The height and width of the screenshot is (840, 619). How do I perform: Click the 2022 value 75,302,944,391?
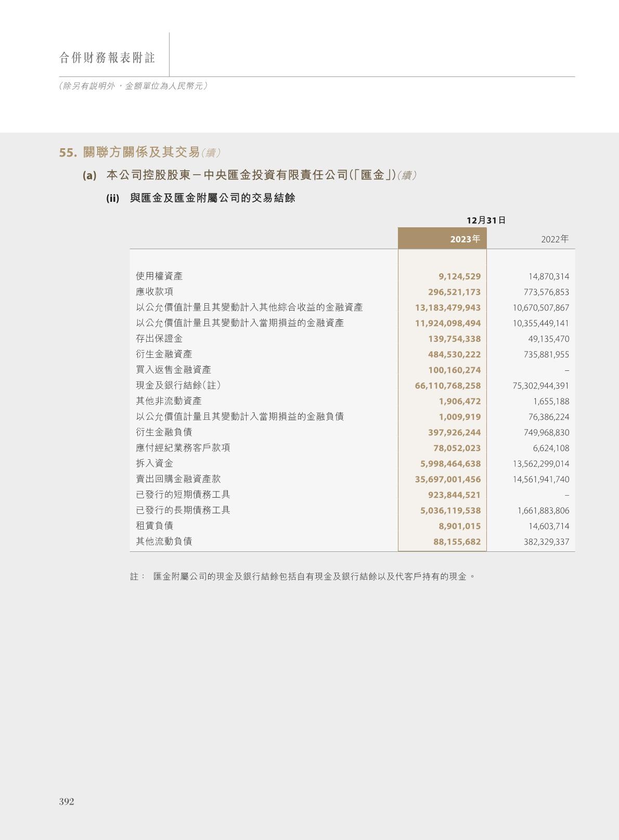tap(540, 386)
